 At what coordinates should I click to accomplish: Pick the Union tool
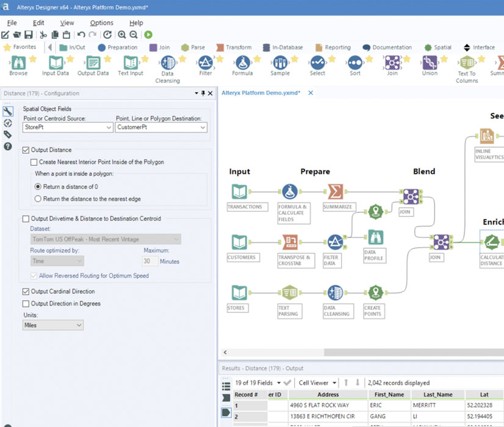click(430, 63)
